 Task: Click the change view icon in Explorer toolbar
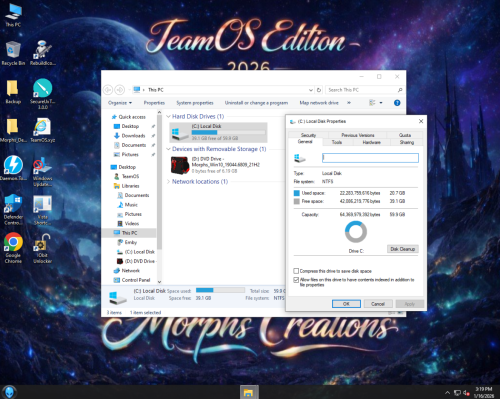click(372, 103)
